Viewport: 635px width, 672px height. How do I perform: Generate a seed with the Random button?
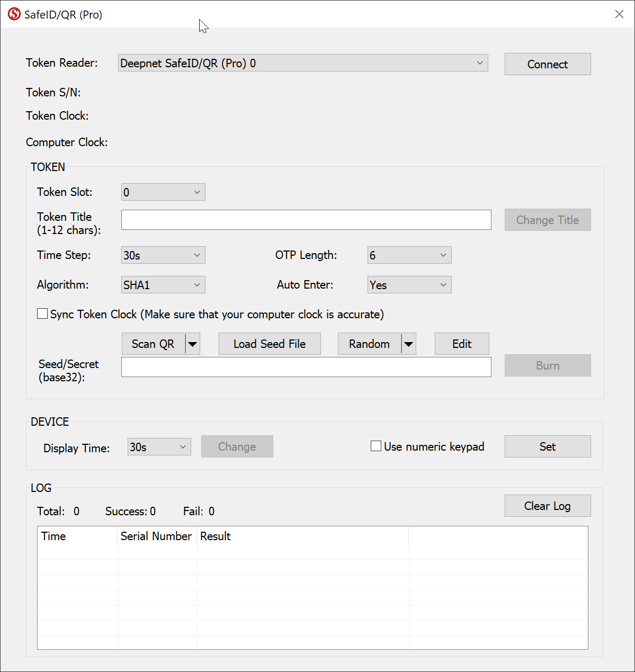tap(369, 344)
